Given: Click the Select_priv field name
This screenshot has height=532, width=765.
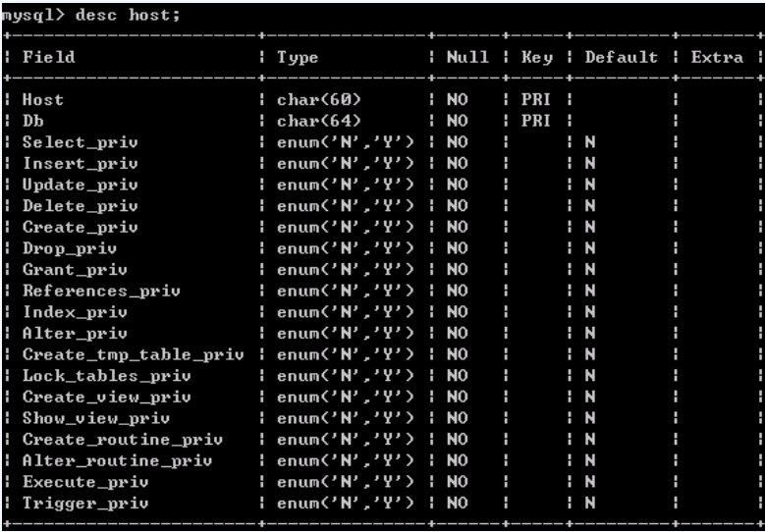Looking at the screenshot, I should click(80, 142).
